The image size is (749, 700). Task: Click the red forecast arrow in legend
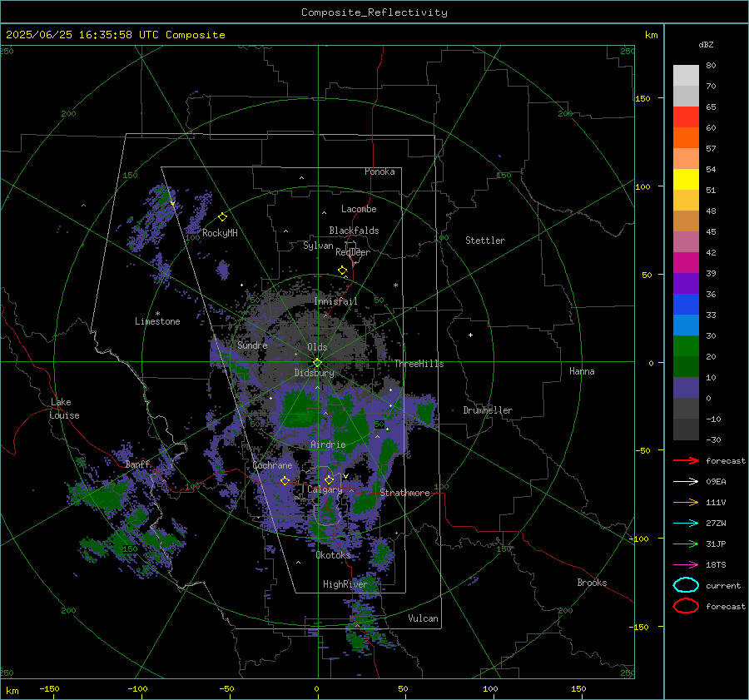pos(686,460)
